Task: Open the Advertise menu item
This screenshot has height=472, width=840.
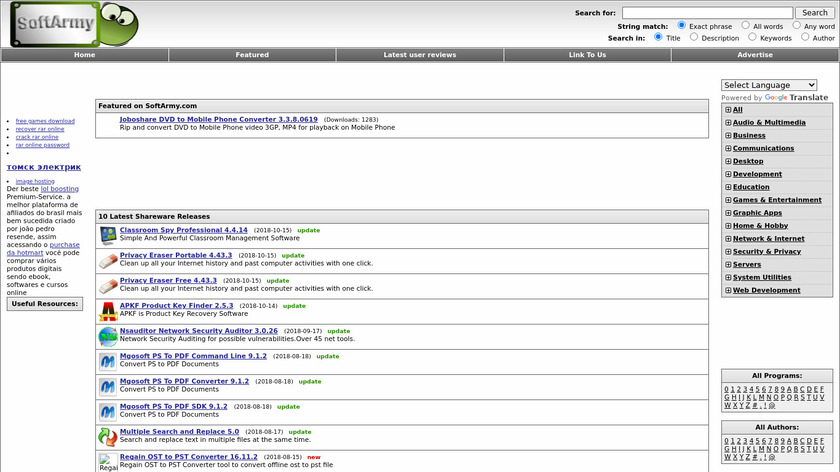Action: (x=755, y=55)
